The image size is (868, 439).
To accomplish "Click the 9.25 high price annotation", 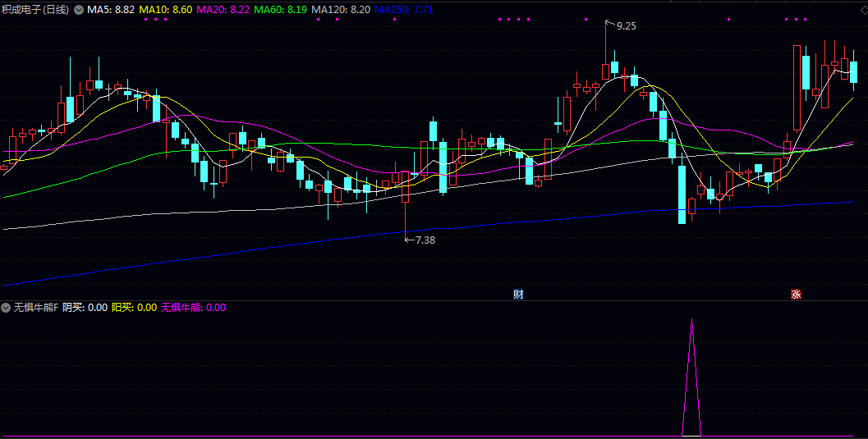I will [x=626, y=26].
